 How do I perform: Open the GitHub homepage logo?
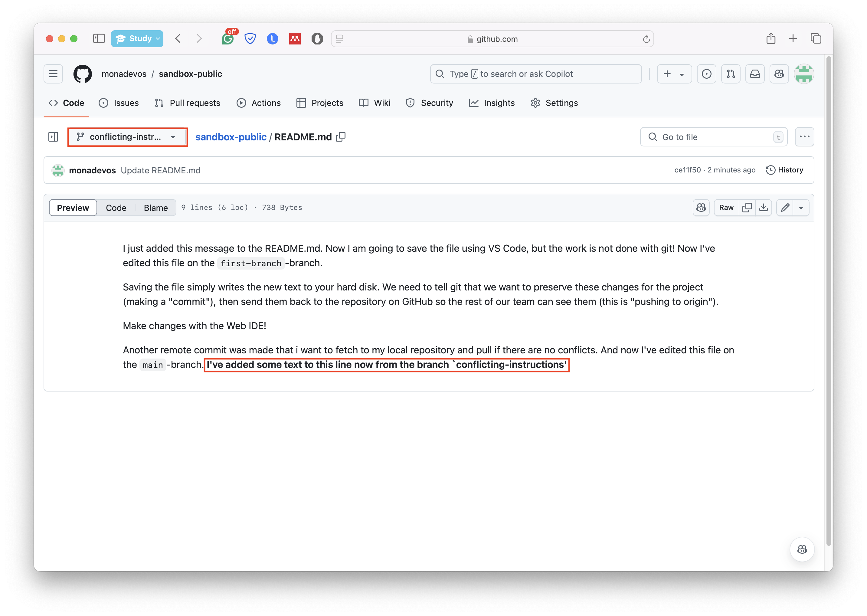click(82, 74)
